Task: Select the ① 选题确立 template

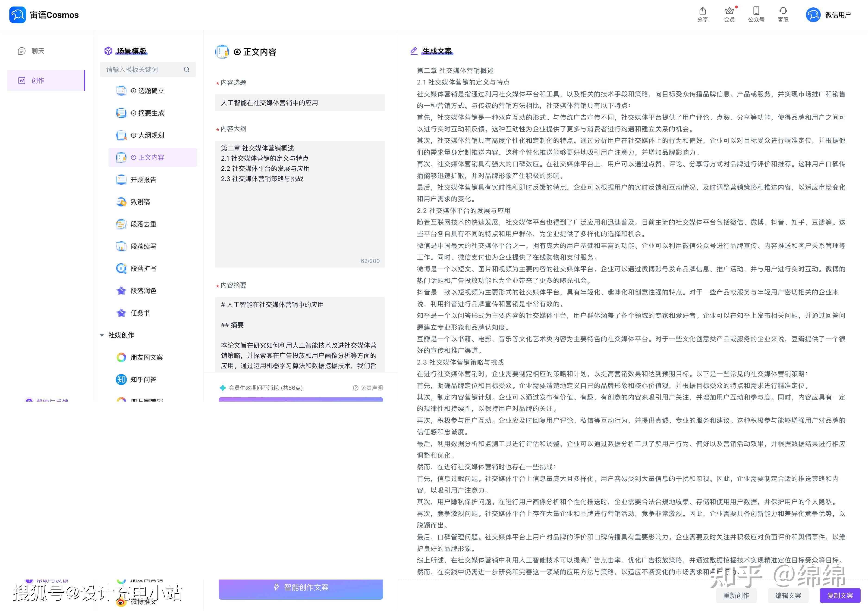Action: click(x=153, y=91)
